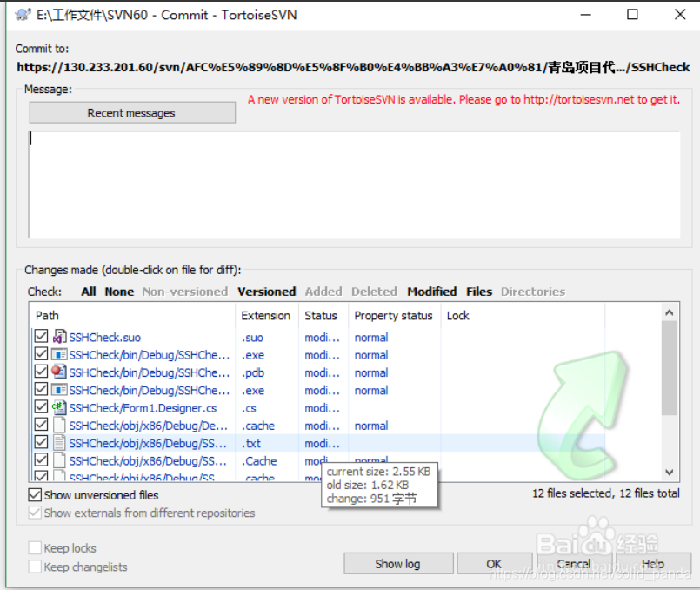
Task: Confirm commit with OK button
Action: 494,564
